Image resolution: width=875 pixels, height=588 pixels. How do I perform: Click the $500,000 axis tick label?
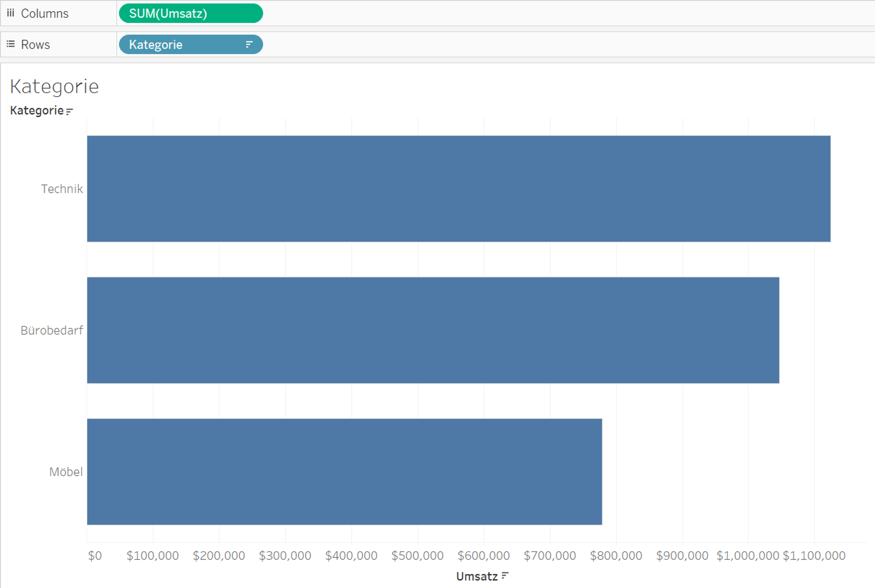(417, 556)
